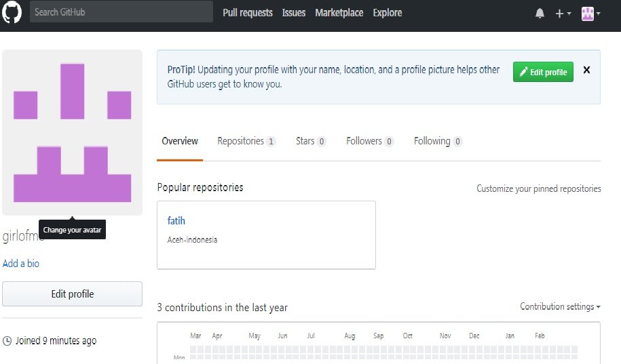Click the Aug label in contribution graph

click(350, 336)
